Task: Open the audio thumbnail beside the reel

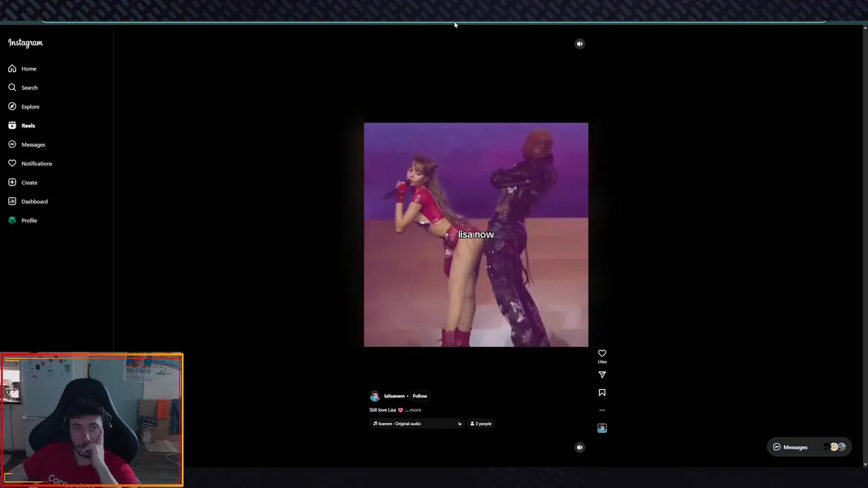Action: click(602, 428)
